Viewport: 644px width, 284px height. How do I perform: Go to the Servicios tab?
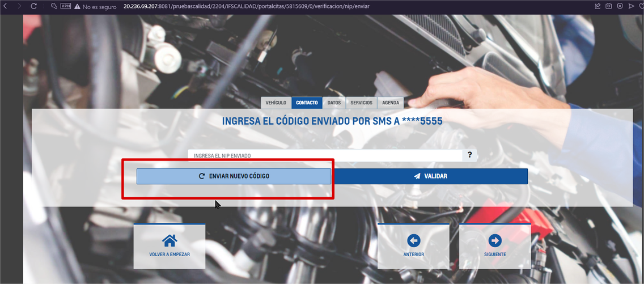point(361,103)
